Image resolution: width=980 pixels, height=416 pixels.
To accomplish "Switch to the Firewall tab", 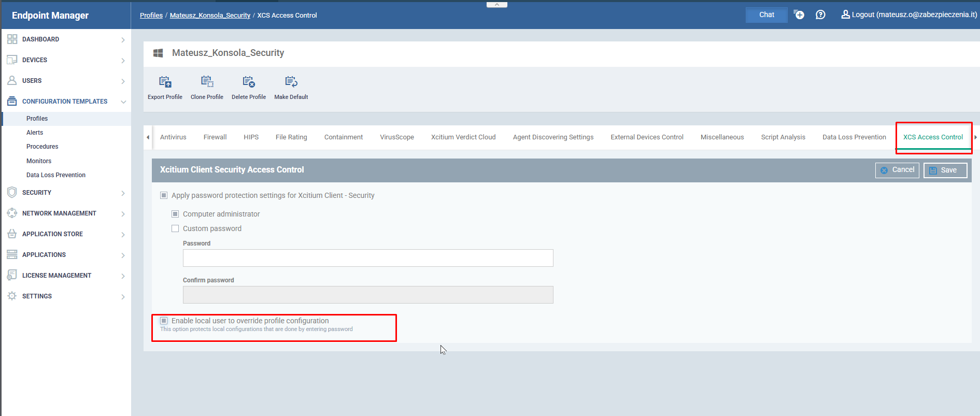I will pos(215,137).
